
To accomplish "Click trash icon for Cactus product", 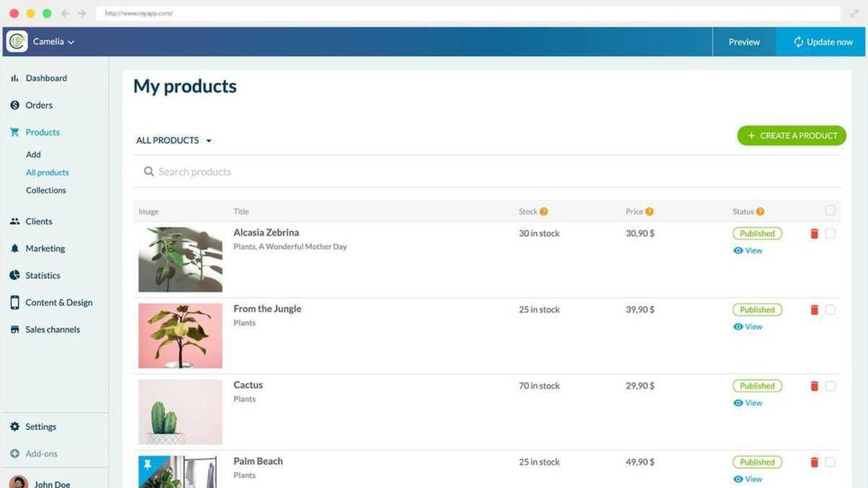I will pos(814,386).
